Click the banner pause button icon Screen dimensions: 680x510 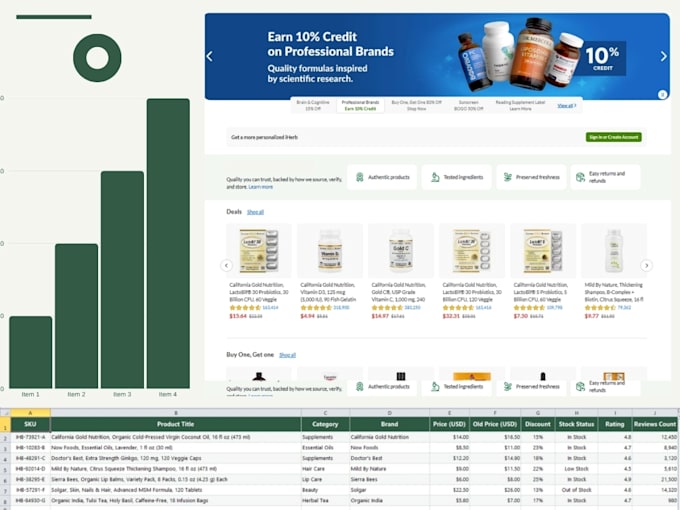tap(662, 94)
